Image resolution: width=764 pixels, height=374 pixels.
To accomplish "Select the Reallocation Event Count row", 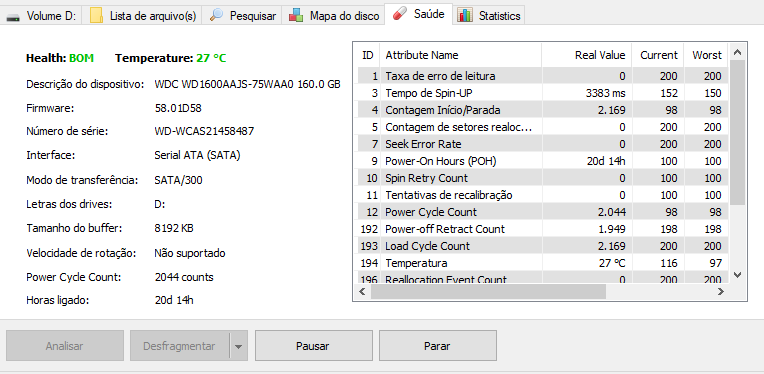I will pos(543,278).
